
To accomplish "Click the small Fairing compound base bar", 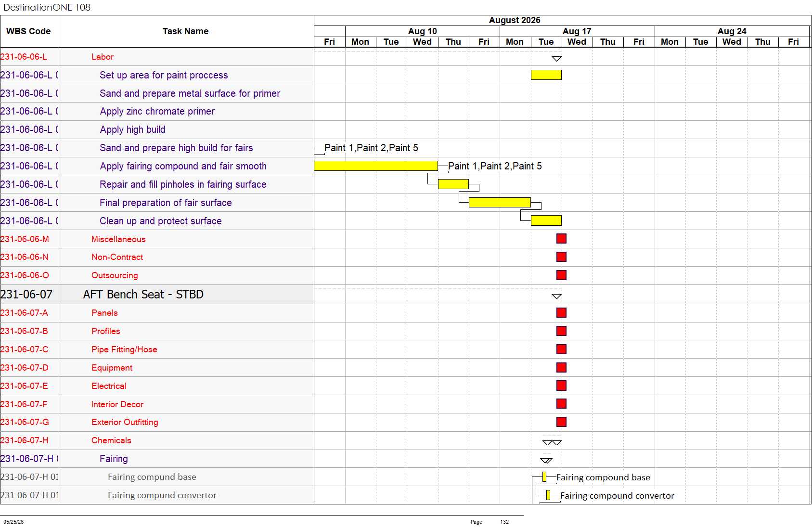I will (544, 477).
